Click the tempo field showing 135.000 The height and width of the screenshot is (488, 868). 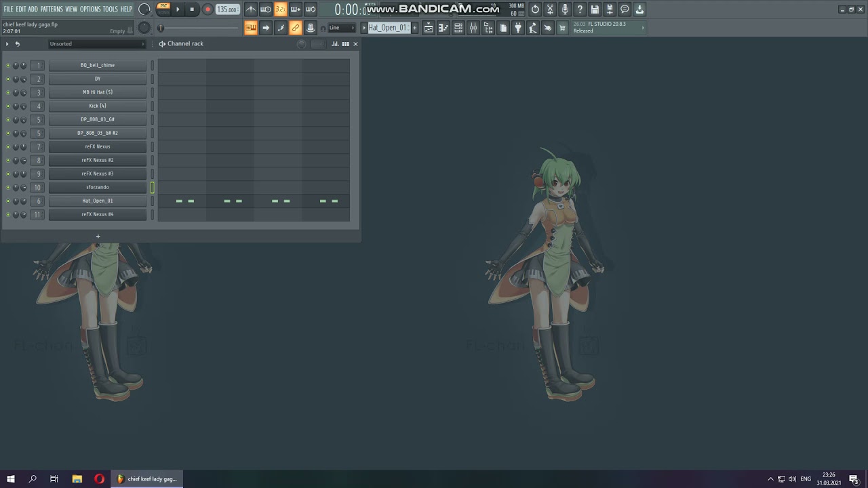coord(227,9)
